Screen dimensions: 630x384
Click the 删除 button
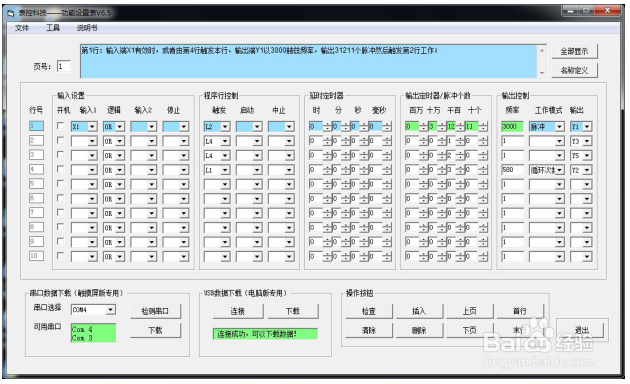[419, 330]
